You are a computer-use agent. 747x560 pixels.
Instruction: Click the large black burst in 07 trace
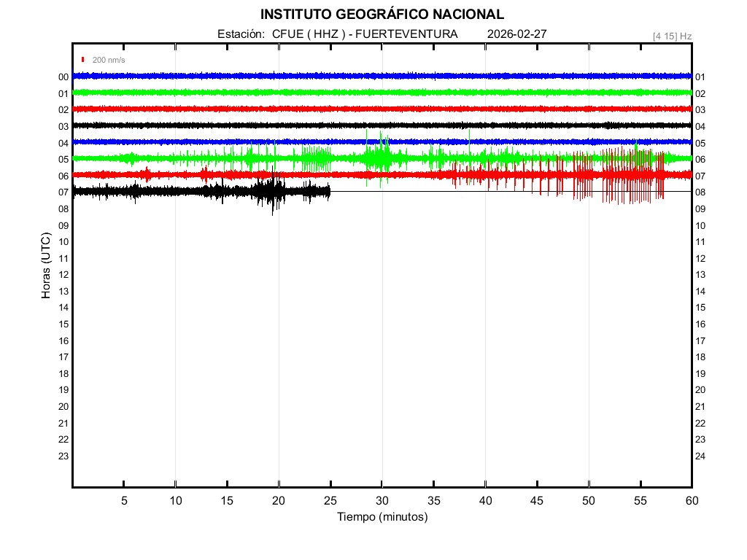[x=274, y=192]
